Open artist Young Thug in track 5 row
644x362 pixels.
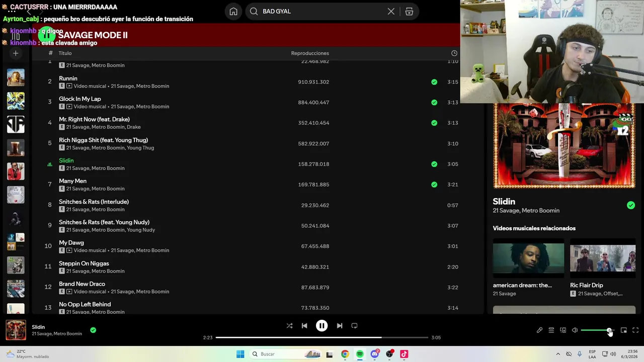click(x=140, y=148)
